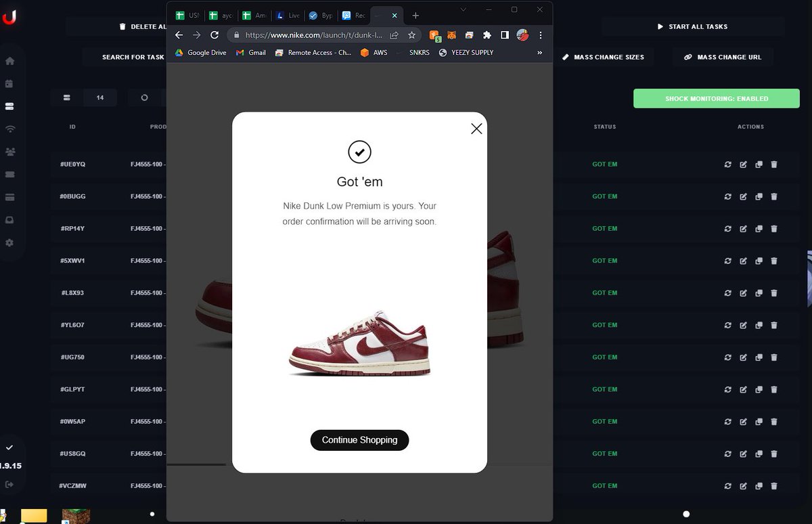Close the active Nike browser tab
Viewport: 812px width, 524px height.
coord(394,16)
